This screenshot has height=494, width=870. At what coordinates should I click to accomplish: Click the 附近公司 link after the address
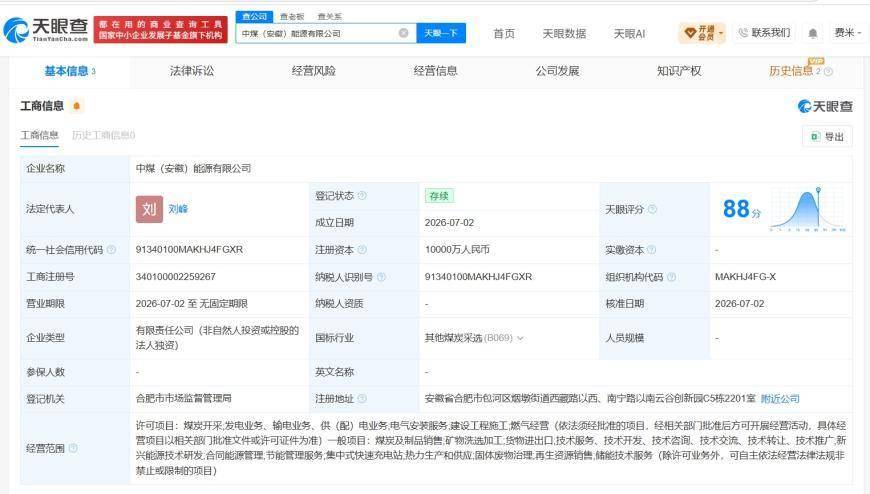tap(780, 399)
